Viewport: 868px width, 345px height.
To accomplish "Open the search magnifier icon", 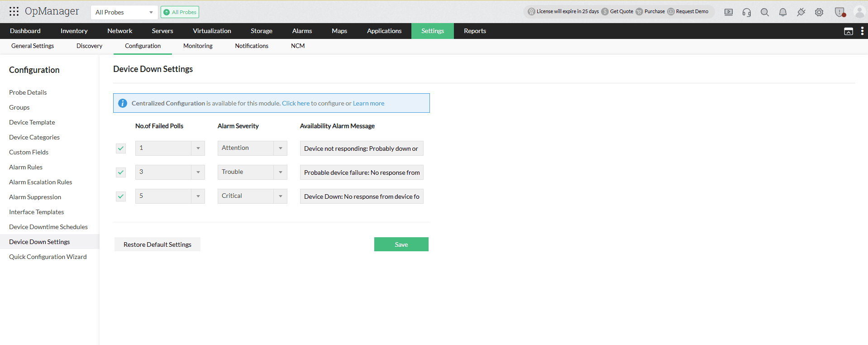I will 765,12.
